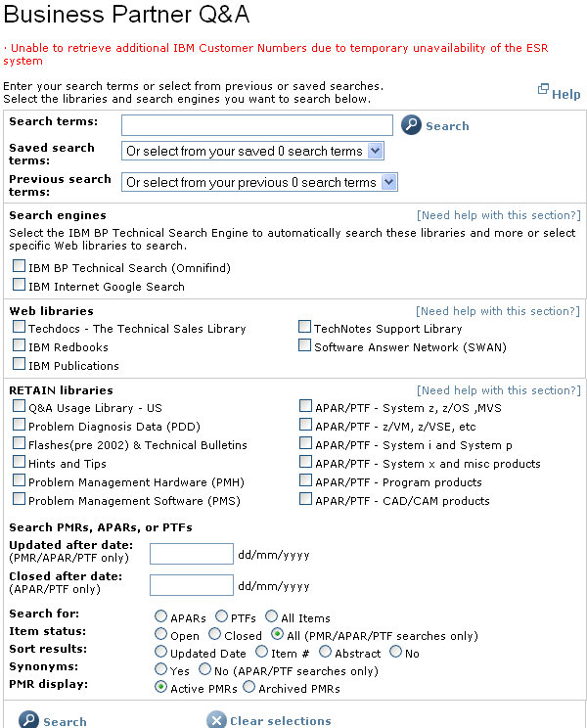Open the saved search terms dropdown

tap(252, 151)
